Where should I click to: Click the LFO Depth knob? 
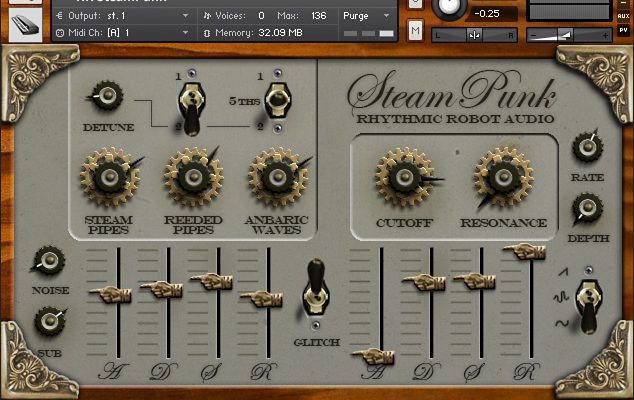(x=587, y=211)
